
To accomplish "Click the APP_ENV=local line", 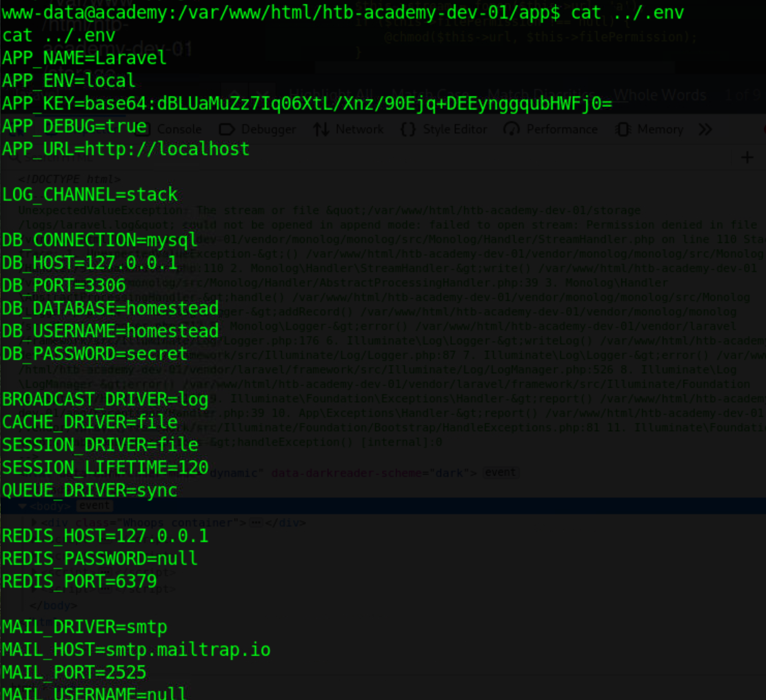I will [68, 81].
